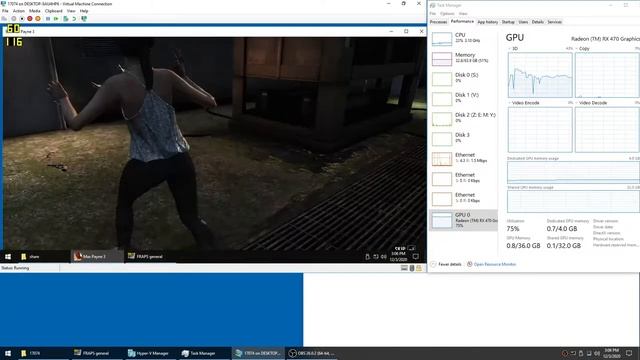Select the Ethernet entry with orange graph
640x360 pixels.
pyautogui.click(x=463, y=159)
